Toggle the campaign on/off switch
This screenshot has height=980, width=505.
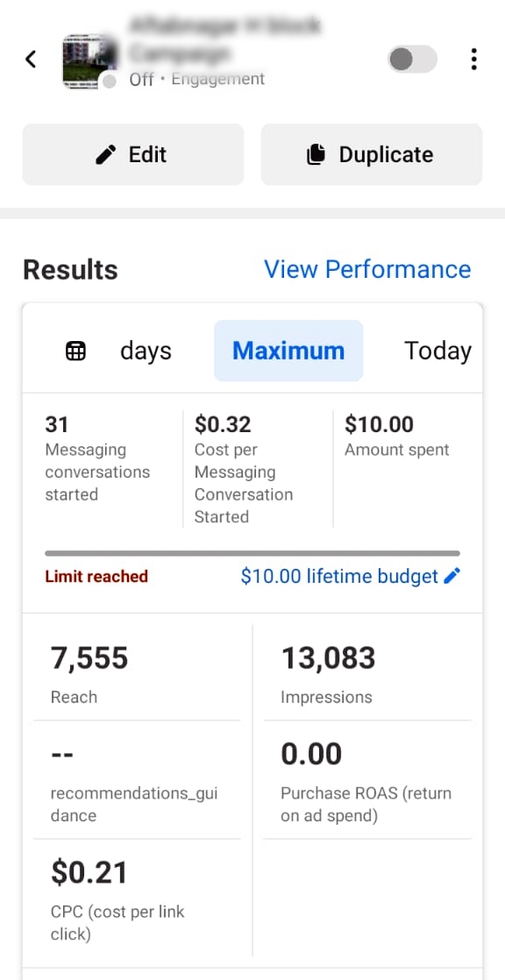[x=412, y=60]
